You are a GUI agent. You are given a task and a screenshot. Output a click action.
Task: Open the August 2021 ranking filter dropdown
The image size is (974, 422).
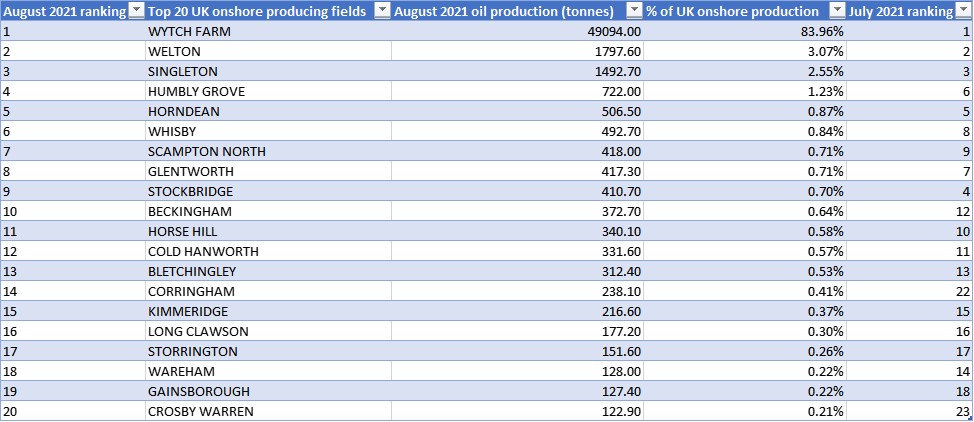[x=136, y=11]
